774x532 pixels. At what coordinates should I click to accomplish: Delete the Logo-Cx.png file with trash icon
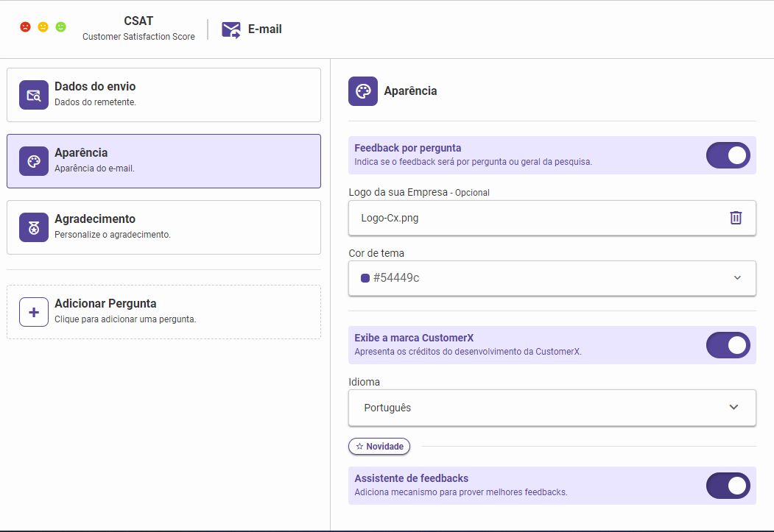coord(736,218)
